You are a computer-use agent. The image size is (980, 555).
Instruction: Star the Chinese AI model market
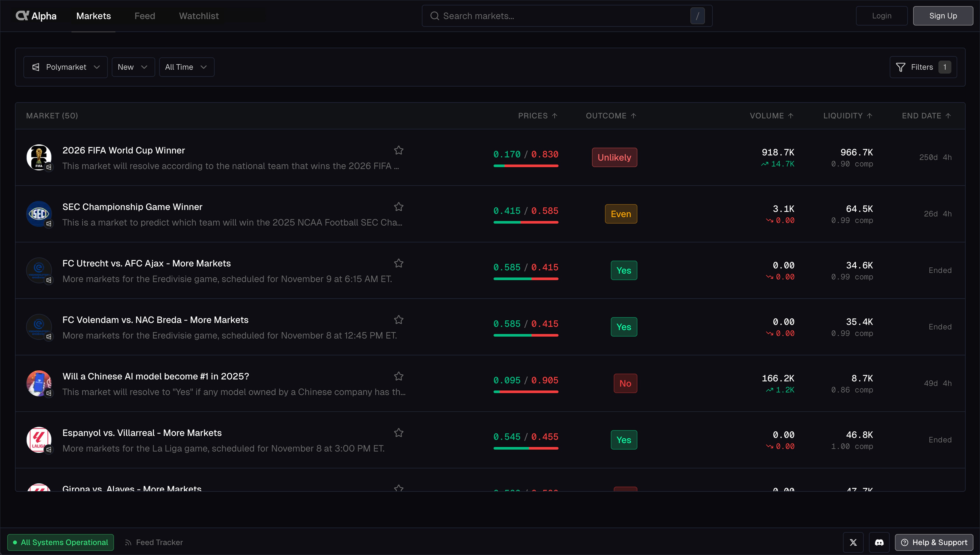click(x=399, y=376)
